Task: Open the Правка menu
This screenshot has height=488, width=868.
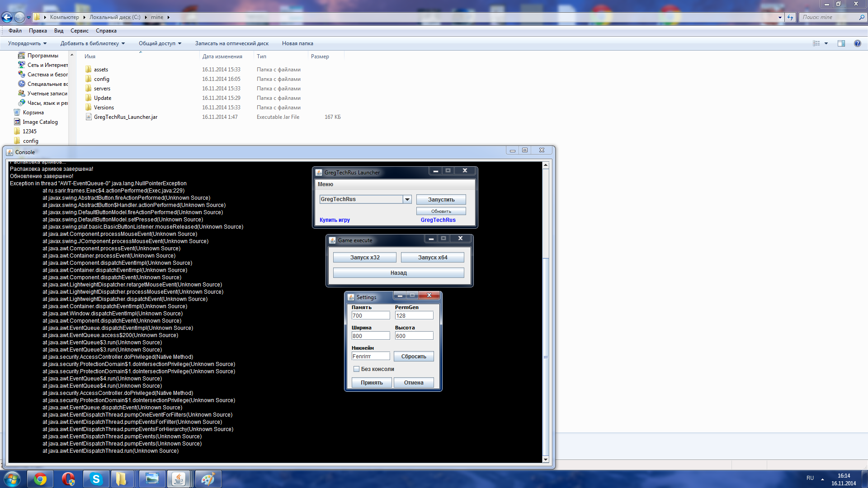Action: 38,31
